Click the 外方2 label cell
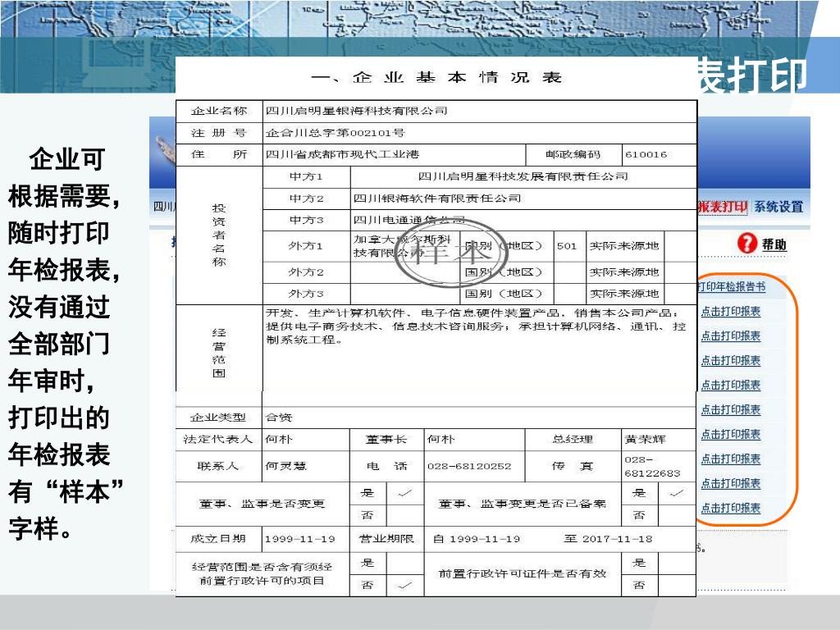Screen dimensions: 840x630 pyautogui.click(x=306, y=272)
